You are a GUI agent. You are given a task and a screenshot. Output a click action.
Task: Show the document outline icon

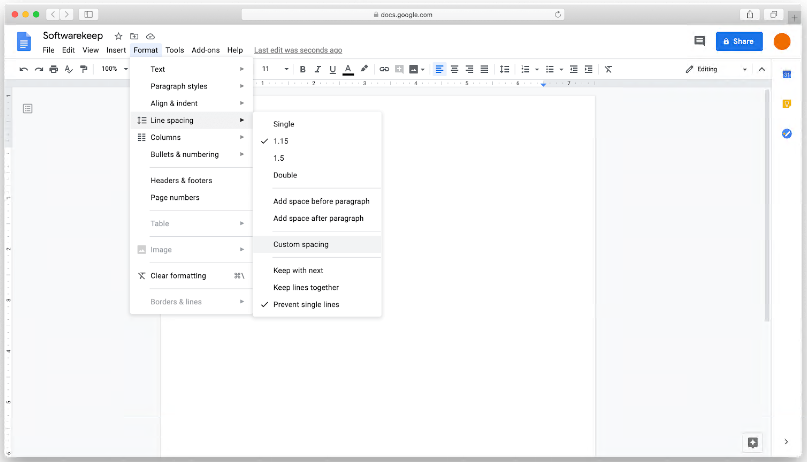pyautogui.click(x=28, y=108)
